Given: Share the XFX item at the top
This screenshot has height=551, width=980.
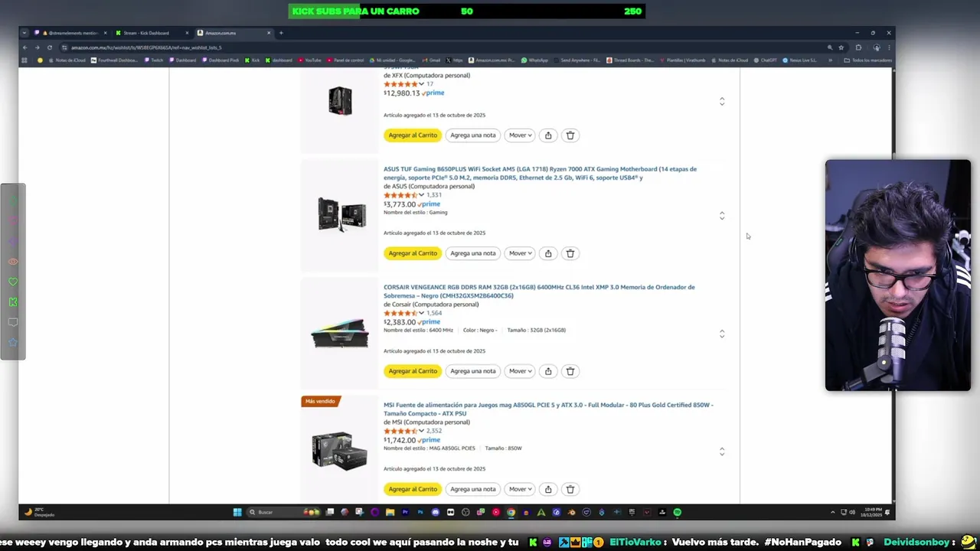Looking at the screenshot, I should tap(548, 135).
